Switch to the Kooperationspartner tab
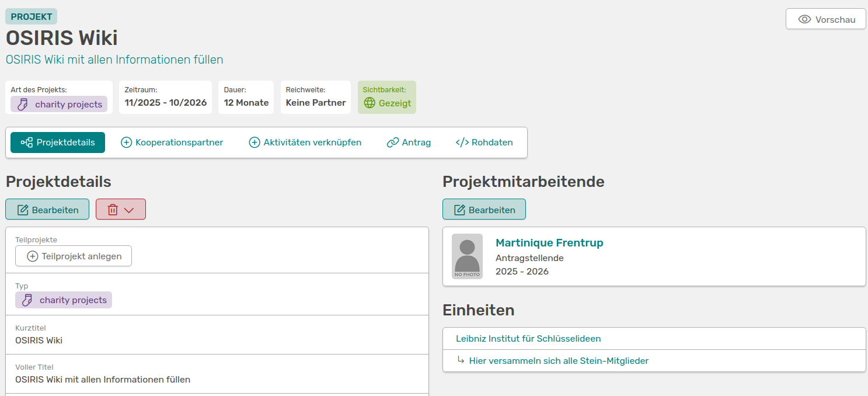 click(x=172, y=143)
